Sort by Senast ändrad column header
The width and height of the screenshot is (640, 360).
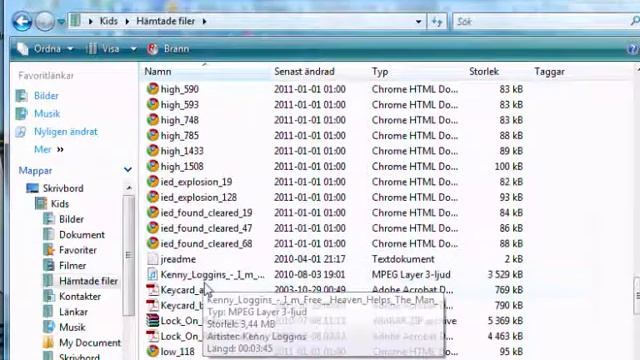(304, 71)
